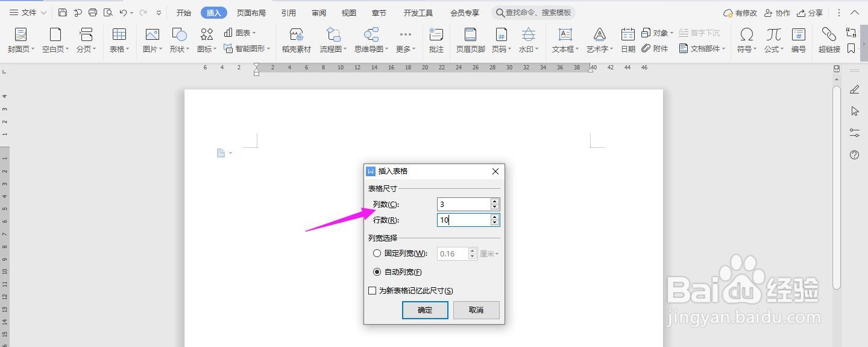Screen dimensions: 868x347
Task: Open 稻壳素材 resource library
Action: tap(297, 40)
